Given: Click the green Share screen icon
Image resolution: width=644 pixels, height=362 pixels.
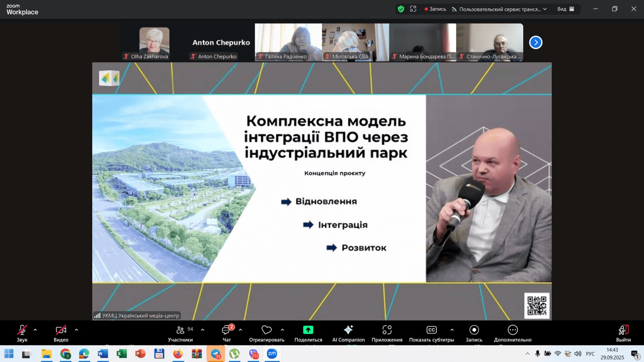Looking at the screenshot, I should (x=308, y=330).
